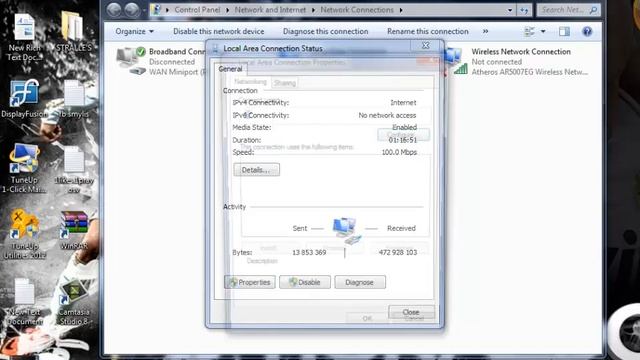This screenshot has width=640, height=360.
Task: Expand arrow after Control Panel breadcrumb
Action: [227, 10]
